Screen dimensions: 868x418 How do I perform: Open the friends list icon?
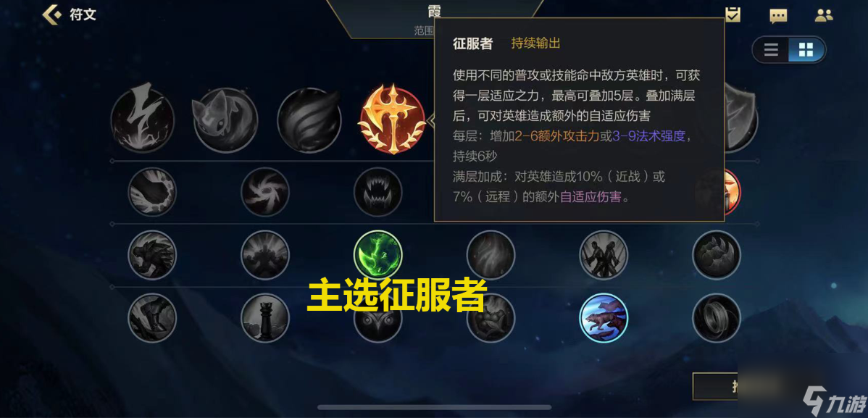coord(824,15)
